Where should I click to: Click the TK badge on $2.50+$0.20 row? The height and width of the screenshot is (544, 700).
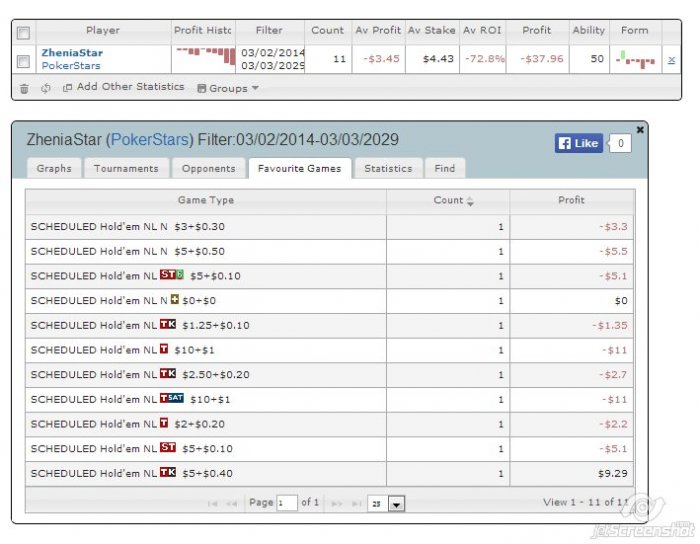coord(168,373)
